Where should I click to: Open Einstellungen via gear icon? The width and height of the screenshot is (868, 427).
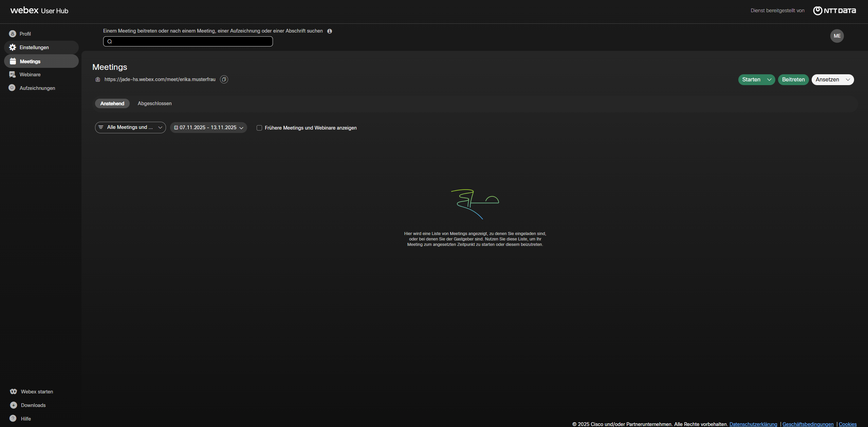(13, 47)
